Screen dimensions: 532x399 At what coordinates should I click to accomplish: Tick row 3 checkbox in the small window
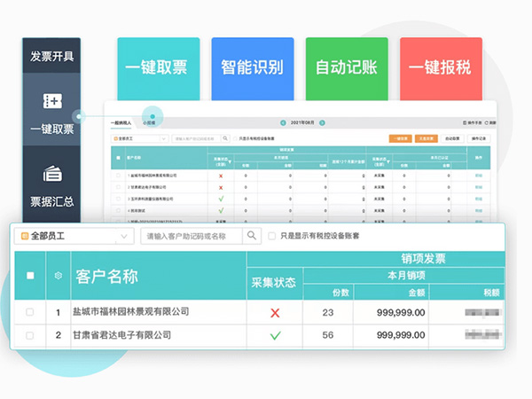pos(118,199)
